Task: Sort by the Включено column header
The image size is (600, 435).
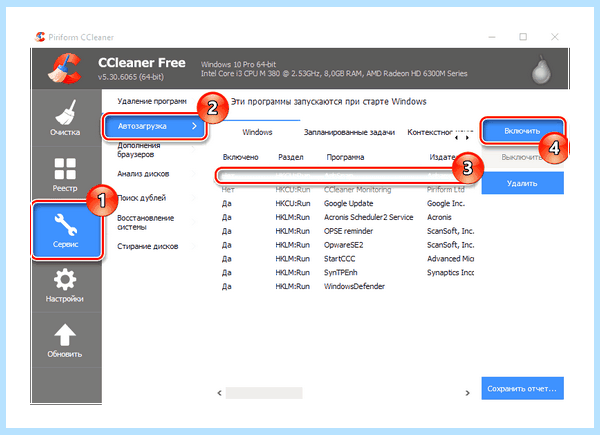Action: 241,157
